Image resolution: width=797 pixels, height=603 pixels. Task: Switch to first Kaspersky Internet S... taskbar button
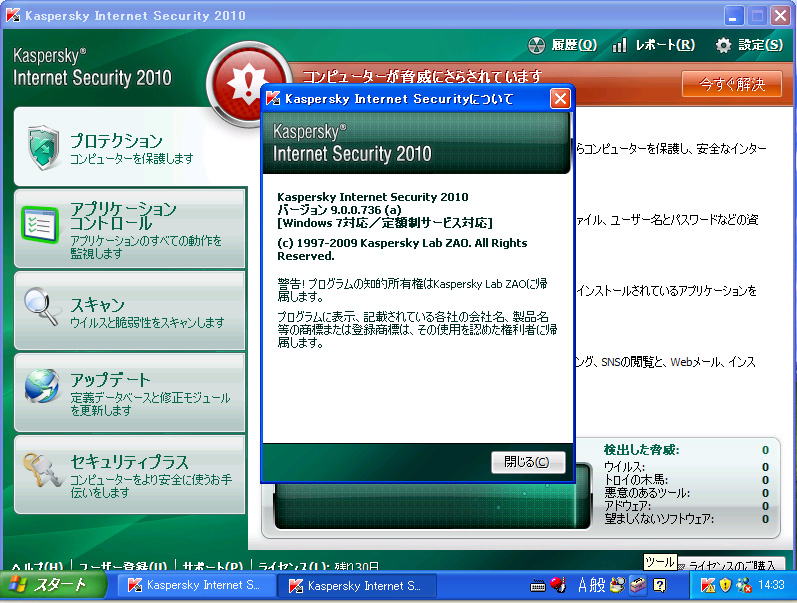point(196,585)
